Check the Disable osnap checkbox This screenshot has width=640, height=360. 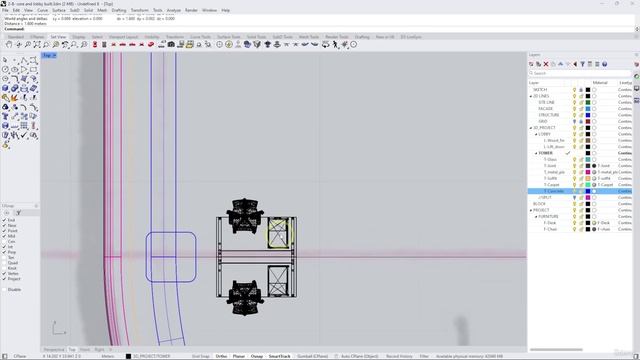4,289
